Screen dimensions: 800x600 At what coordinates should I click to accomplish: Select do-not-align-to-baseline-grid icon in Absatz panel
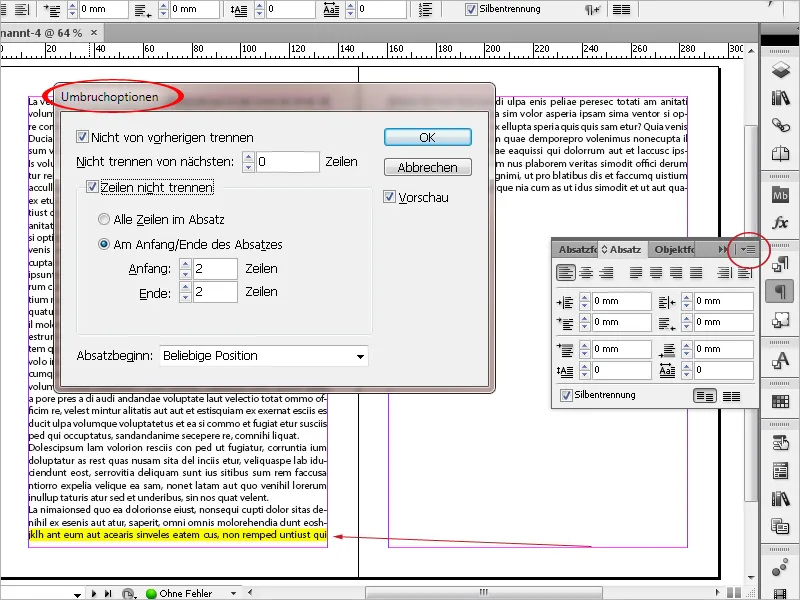click(x=705, y=396)
